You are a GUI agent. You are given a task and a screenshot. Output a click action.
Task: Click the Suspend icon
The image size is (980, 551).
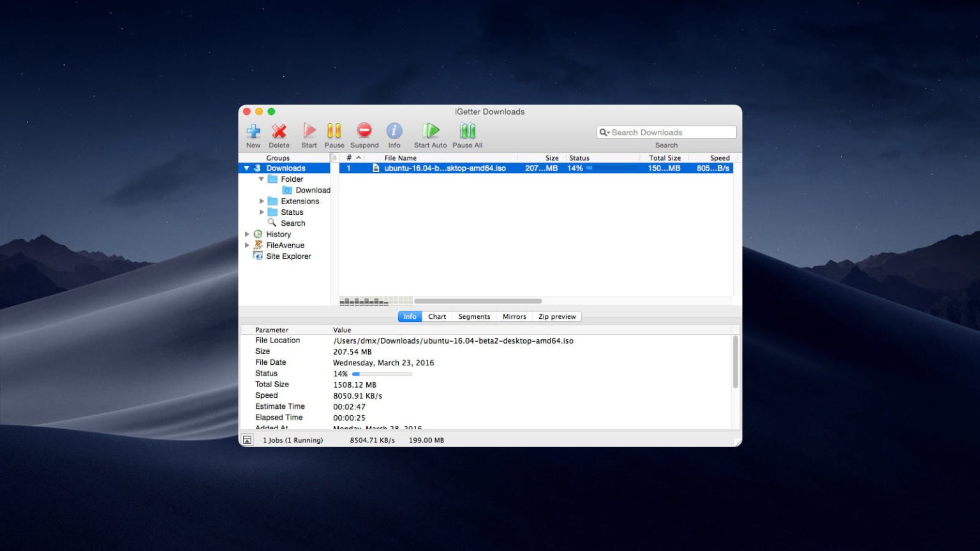(x=364, y=131)
